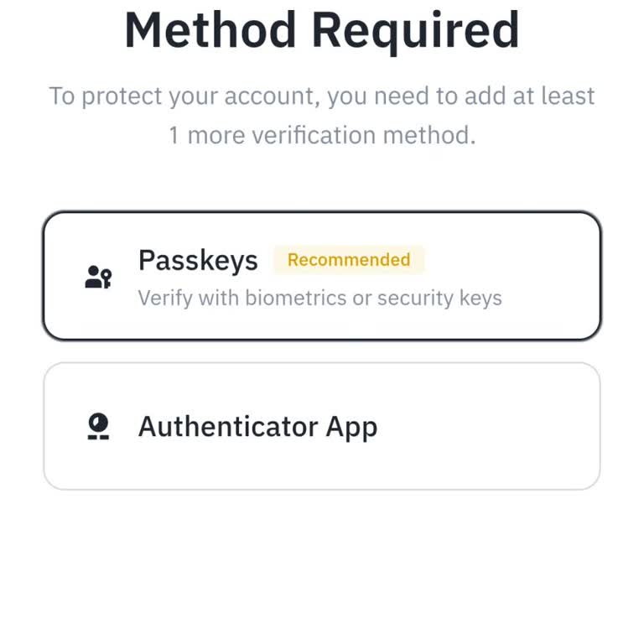
Task: Tap the "Authenticator App" label text
Action: click(x=257, y=426)
